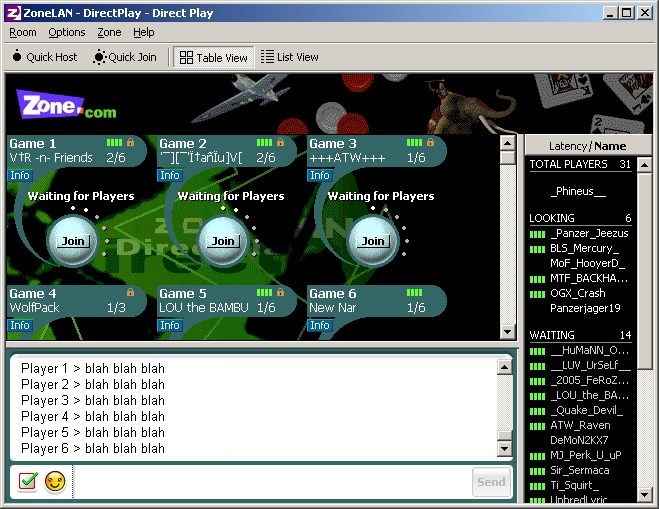
Task: Join Game 2 table
Action: point(223,241)
